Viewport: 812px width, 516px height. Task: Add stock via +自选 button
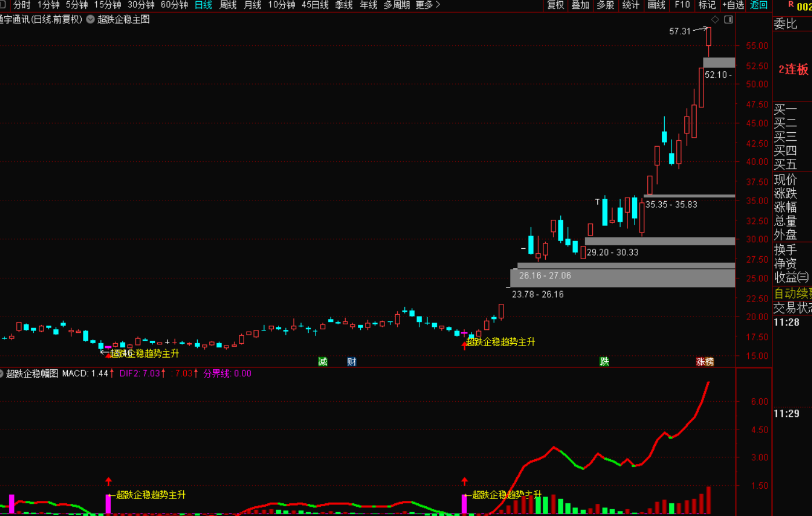pos(733,5)
